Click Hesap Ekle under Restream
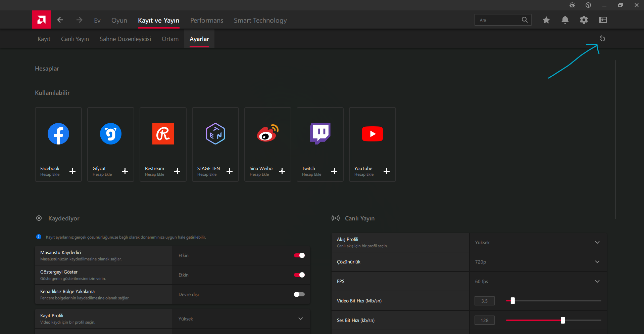644x334 pixels. (155, 174)
